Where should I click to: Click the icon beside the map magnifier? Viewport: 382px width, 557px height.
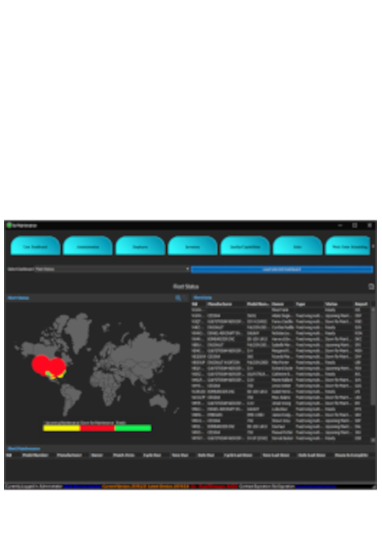tap(185, 298)
